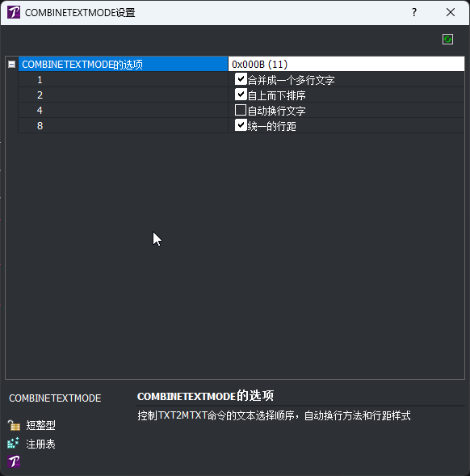Collapse the COMBINETEXTMODE的选项 tree node
Screen dimensions: 470x476
11,64
